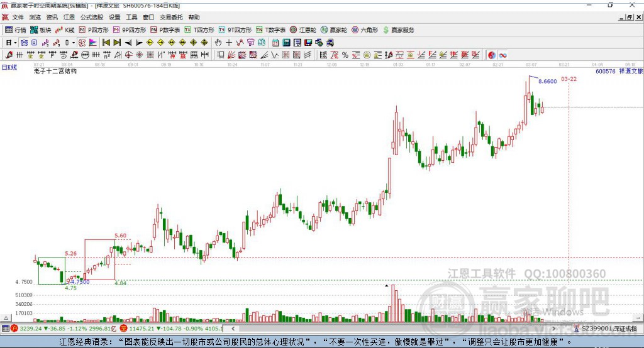Screen dimensions: 644x348
Task: Open the T数字表 tool
Action: [270, 30]
